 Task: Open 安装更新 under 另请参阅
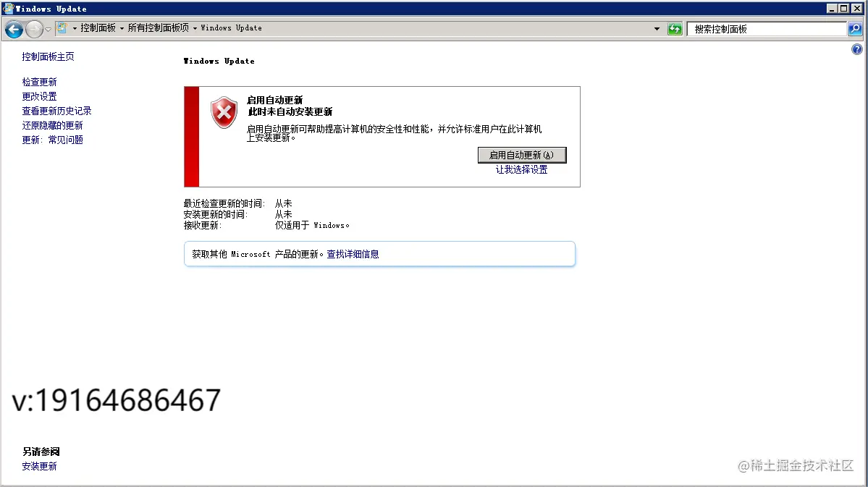click(39, 466)
